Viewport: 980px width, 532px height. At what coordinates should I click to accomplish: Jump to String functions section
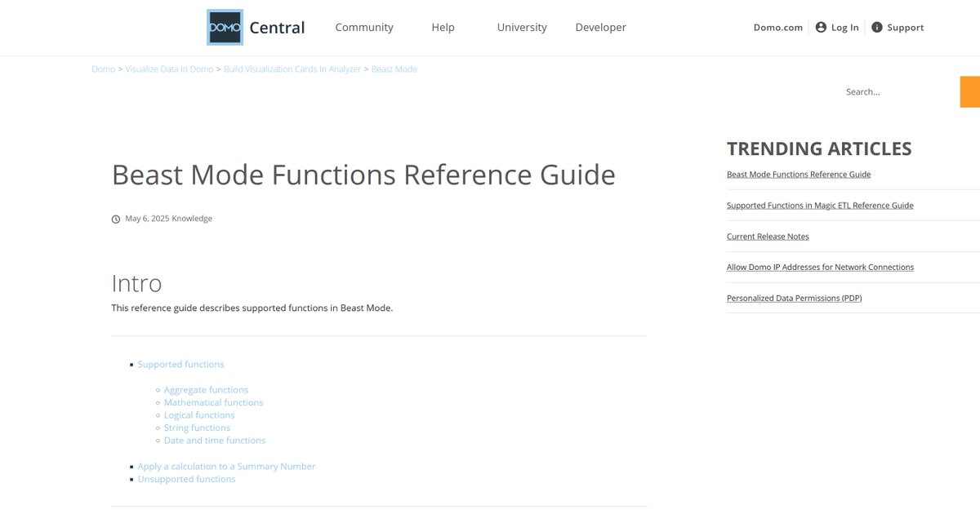tap(197, 428)
